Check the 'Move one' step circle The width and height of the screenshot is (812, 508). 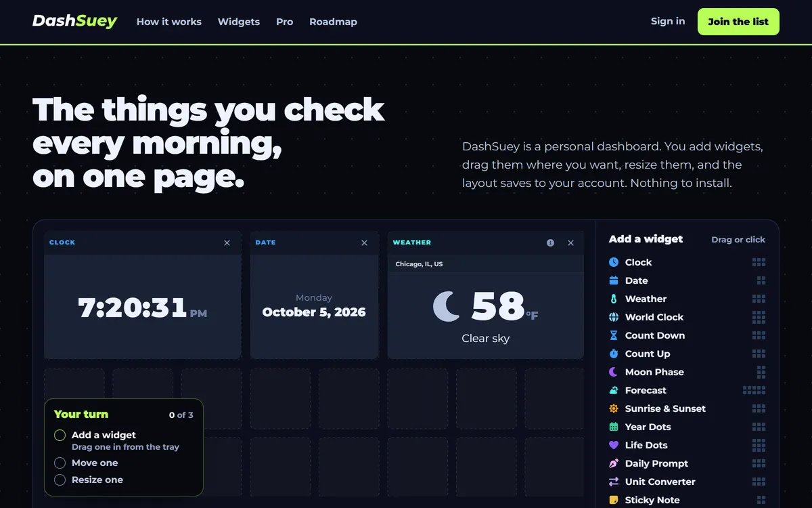(x=60, y=463)
